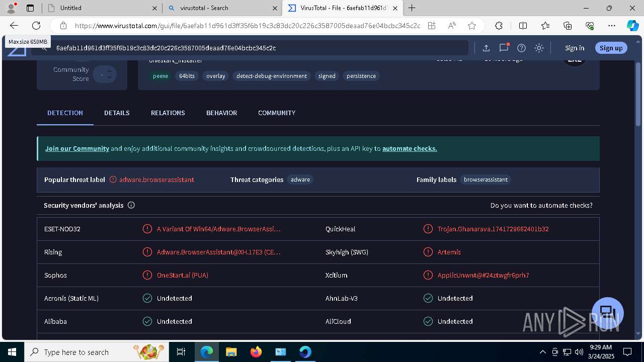The width and height of the screenshot is (644, 362).
Task: Click the adware threat category chip
Action: pos(300,179)
